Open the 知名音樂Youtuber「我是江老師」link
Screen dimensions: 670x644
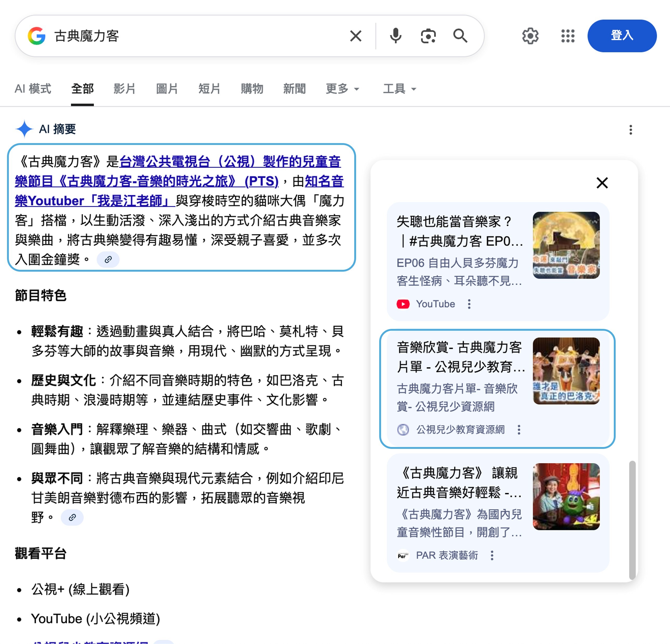pyautogui.click(x=95, y=201)
